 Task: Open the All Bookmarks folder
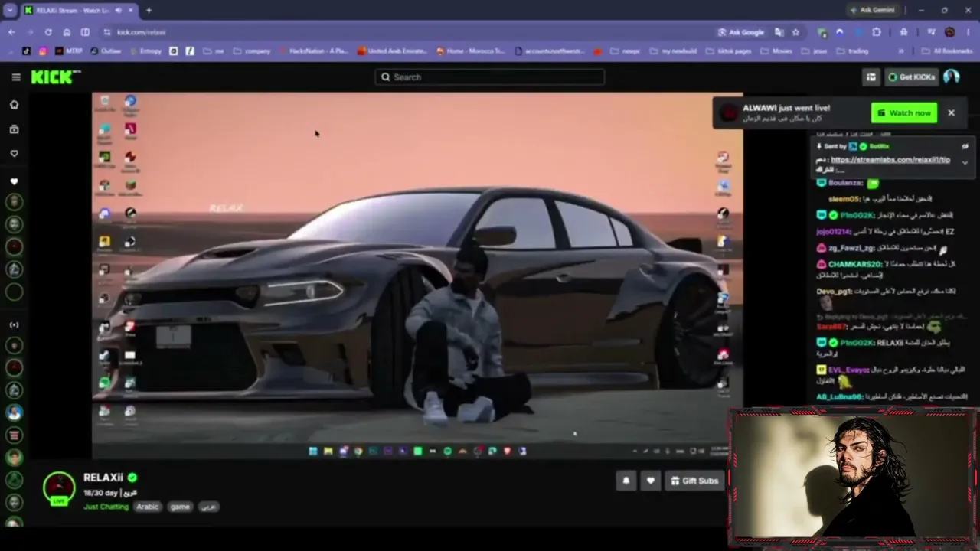(x=946, y=51)
